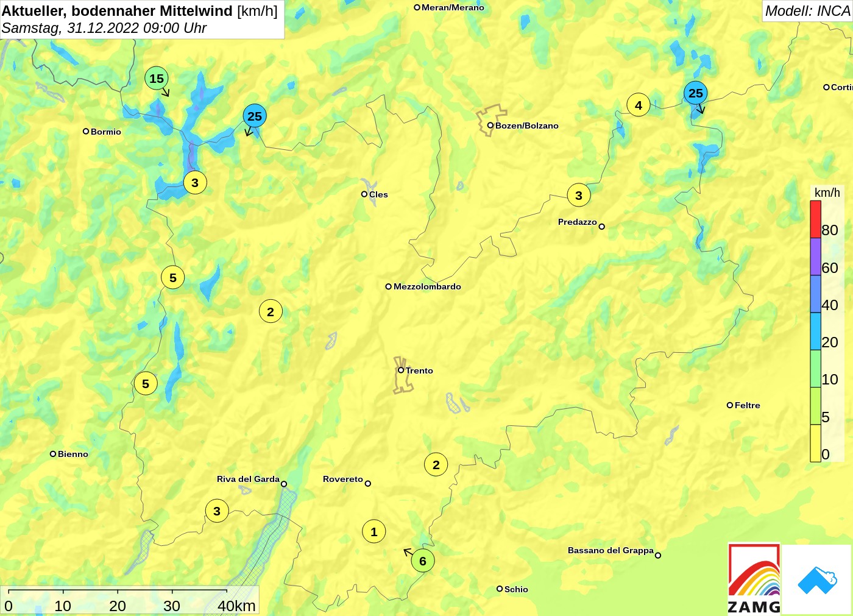Click the '20' scale bar label

[x=118, y=606]
